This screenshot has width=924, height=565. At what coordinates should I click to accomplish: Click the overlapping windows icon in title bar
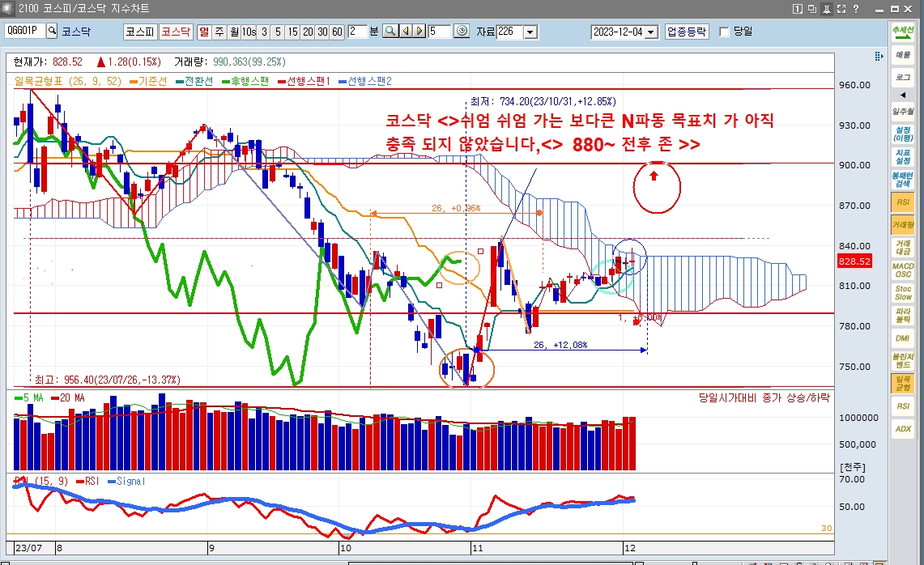click(x=812, y=8)
